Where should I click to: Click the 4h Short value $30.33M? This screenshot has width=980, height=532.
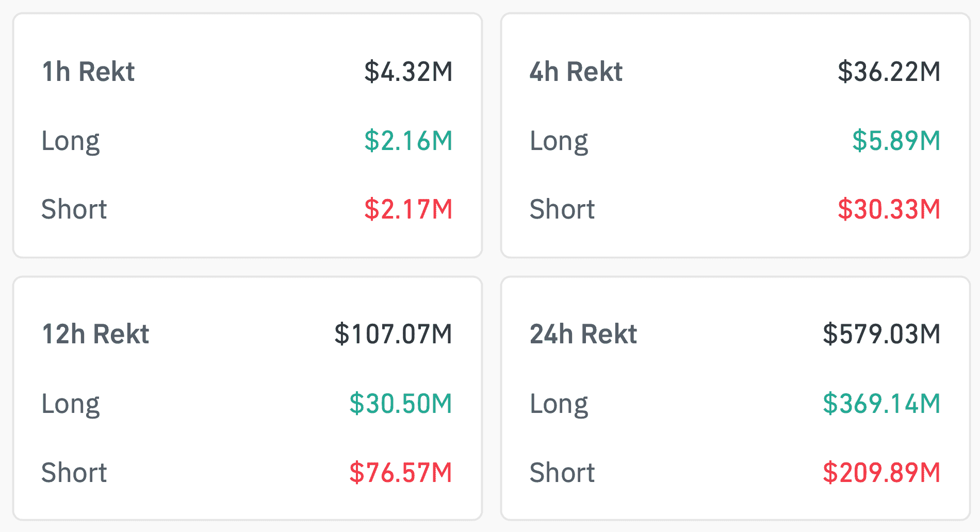[889, 209]
